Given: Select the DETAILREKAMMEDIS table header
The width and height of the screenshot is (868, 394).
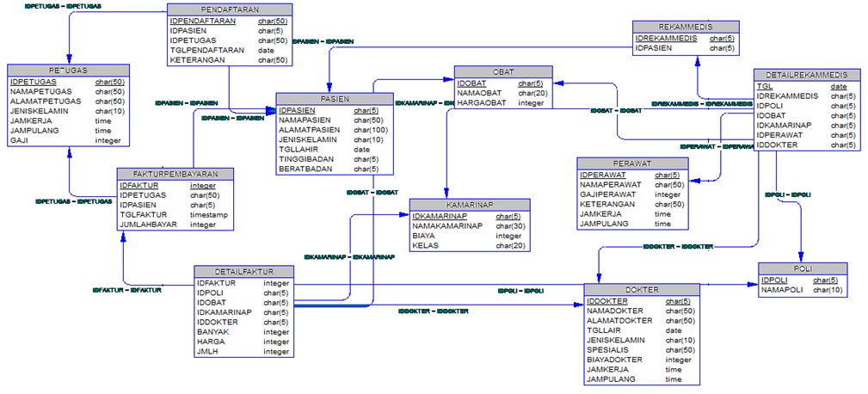Looking at the screenshot, I should click(807, 75).
